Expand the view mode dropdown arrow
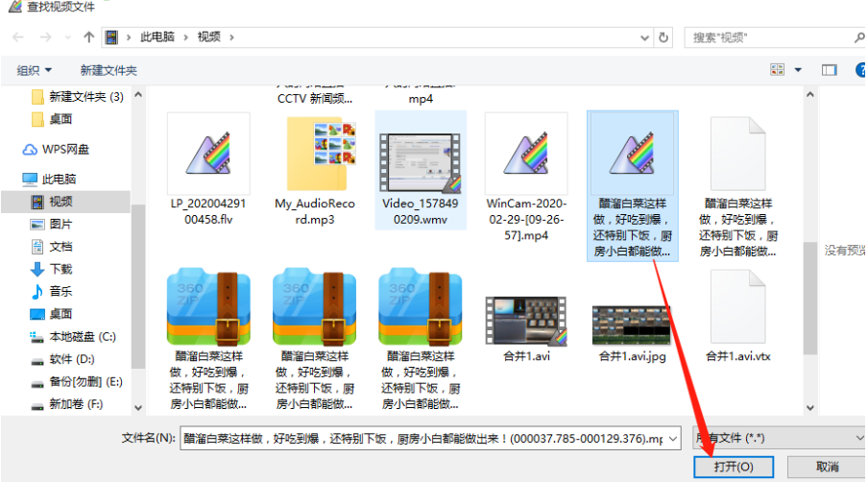This screenshot has height=482, width=868. tap(798, 70)
